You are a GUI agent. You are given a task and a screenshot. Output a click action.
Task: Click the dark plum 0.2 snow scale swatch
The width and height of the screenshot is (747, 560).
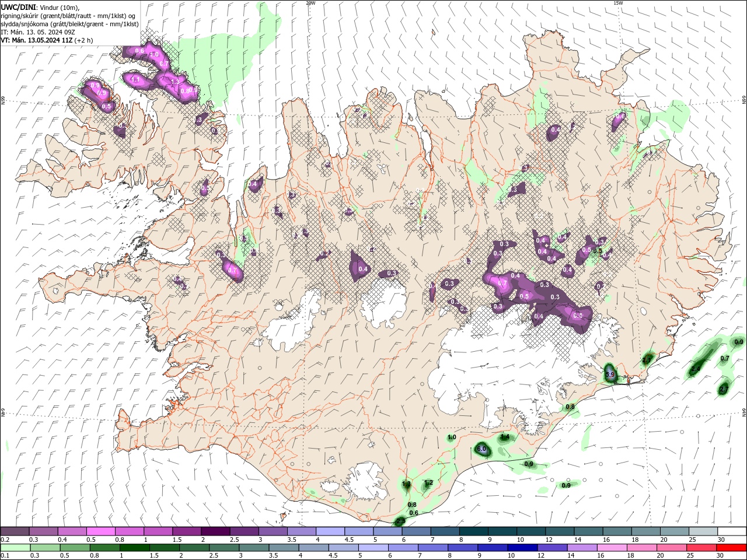click(x=15, y=531)
